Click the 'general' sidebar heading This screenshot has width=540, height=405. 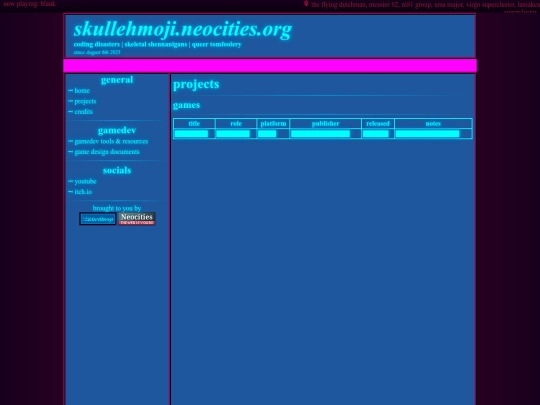click(x=117, y=80)
